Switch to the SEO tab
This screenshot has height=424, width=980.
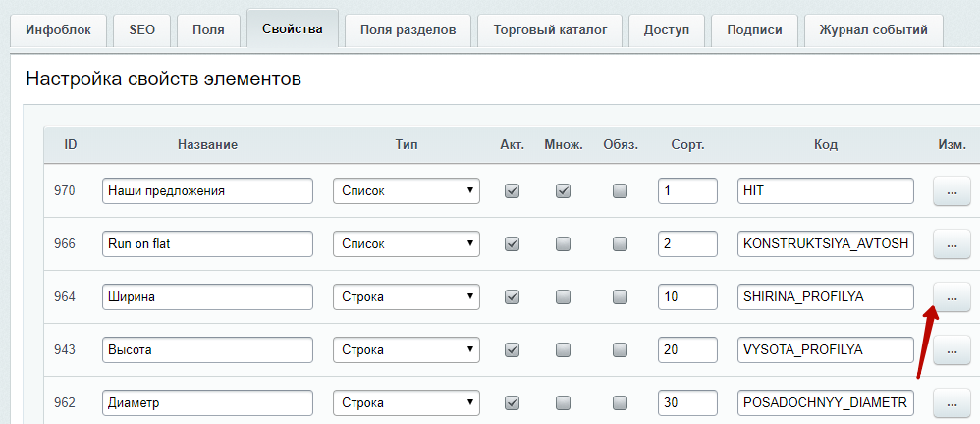point(141,30)
